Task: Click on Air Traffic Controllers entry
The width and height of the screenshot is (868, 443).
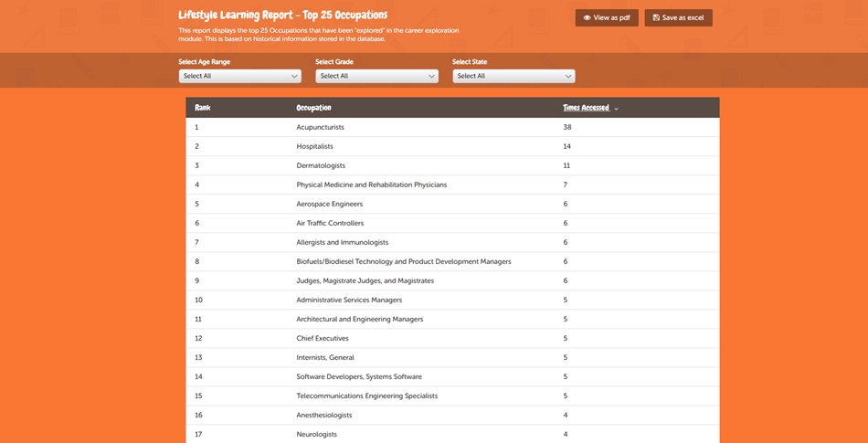Action: coord(330,223)
